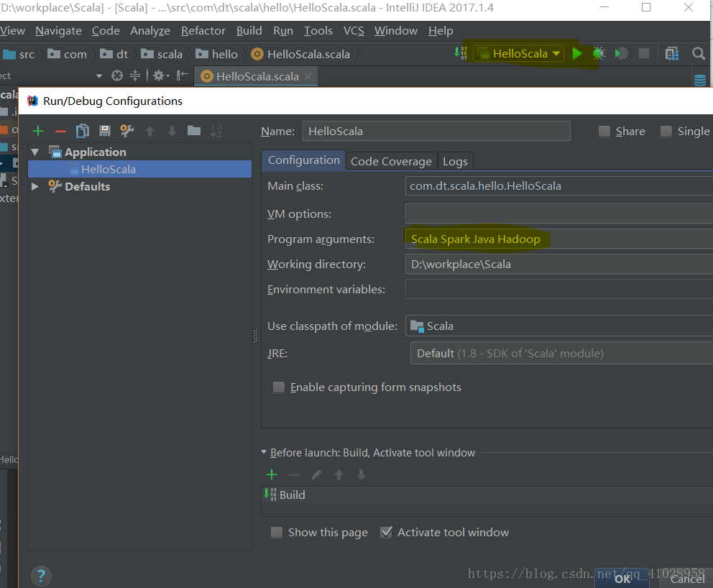Select HelloScala configuration in tree
This screenshot has width=713, height=588.
click(x=139, y=169)
